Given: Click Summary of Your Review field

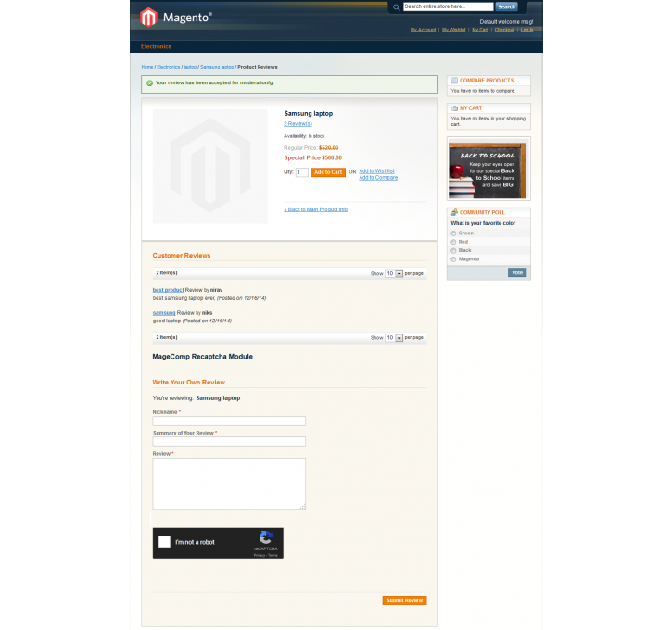Looking at the screenshot, I should pyautogui.click(x=229, y=442).
